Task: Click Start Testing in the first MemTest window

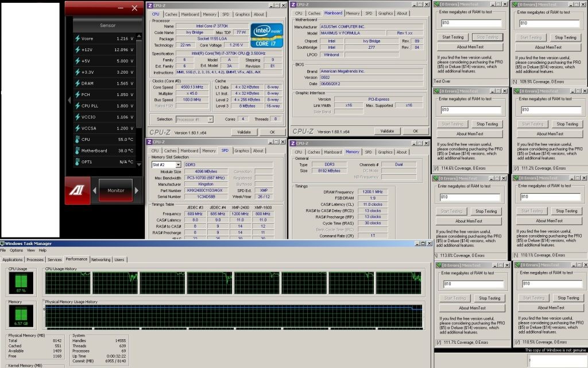Action: (453, 37)
